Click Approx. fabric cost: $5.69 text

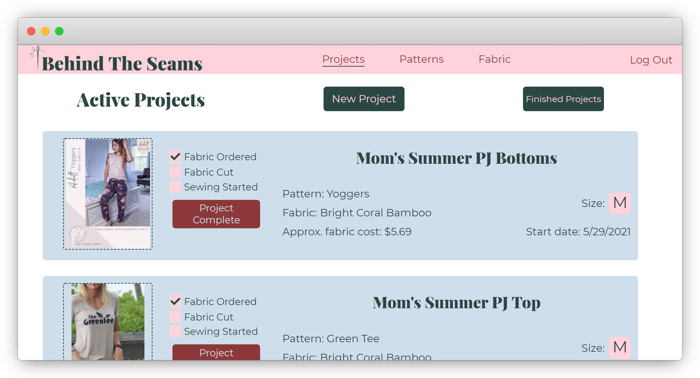(x=347, y=232)
